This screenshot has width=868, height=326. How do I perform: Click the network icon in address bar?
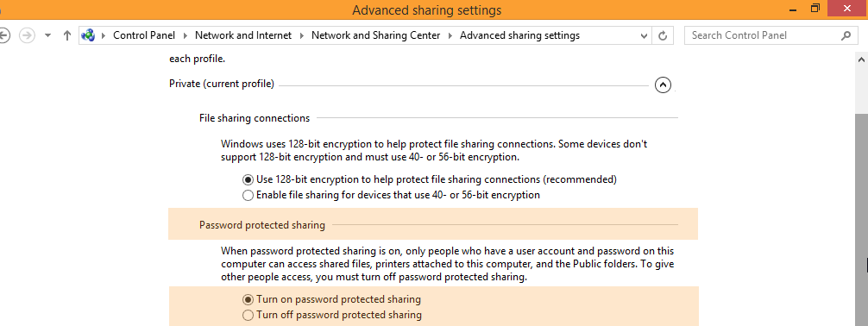[88, 35]
